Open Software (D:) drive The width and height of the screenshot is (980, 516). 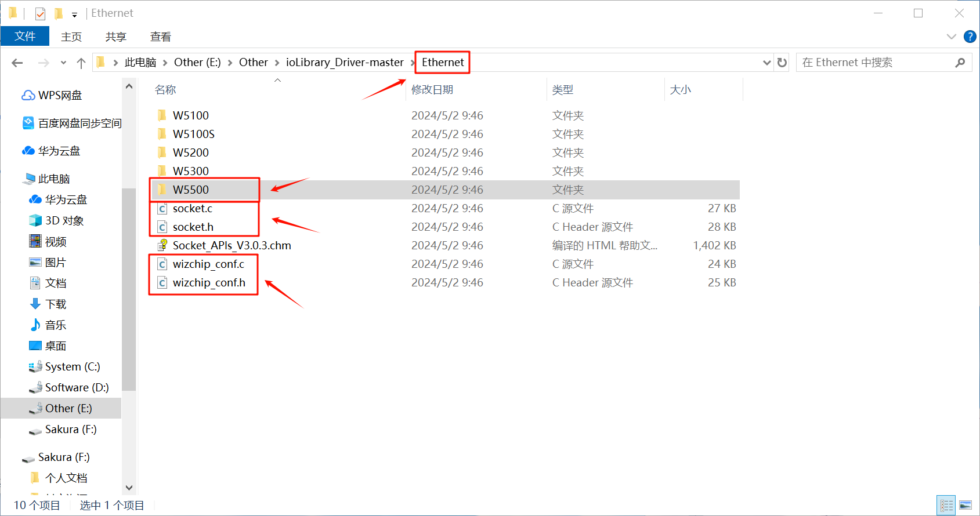[77, 387]
